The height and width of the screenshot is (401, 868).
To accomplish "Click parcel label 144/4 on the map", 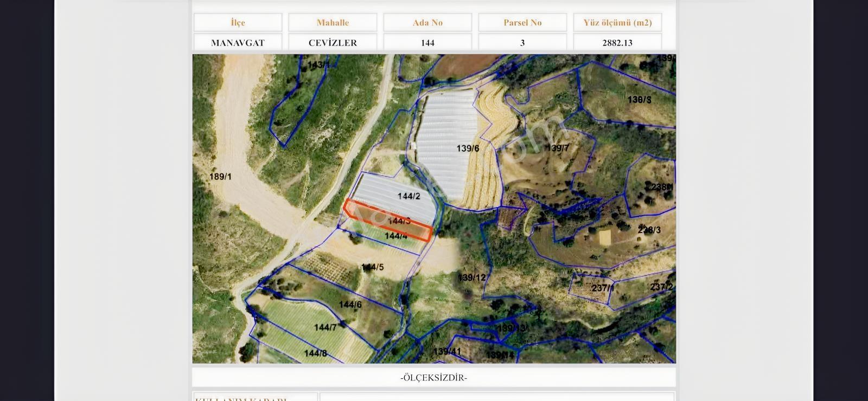I will click(x=396, y=236).
